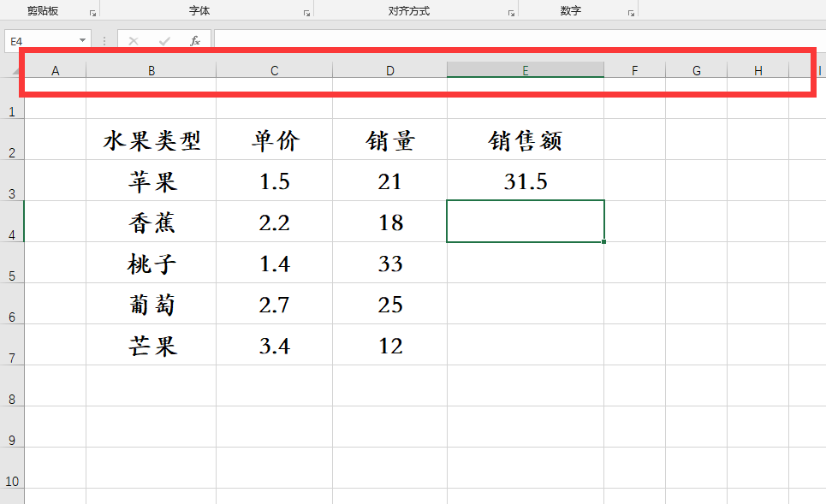The width and height of the screenshot is (826, 504).
Task: Select row 5 header
Action: click(12, 263)
